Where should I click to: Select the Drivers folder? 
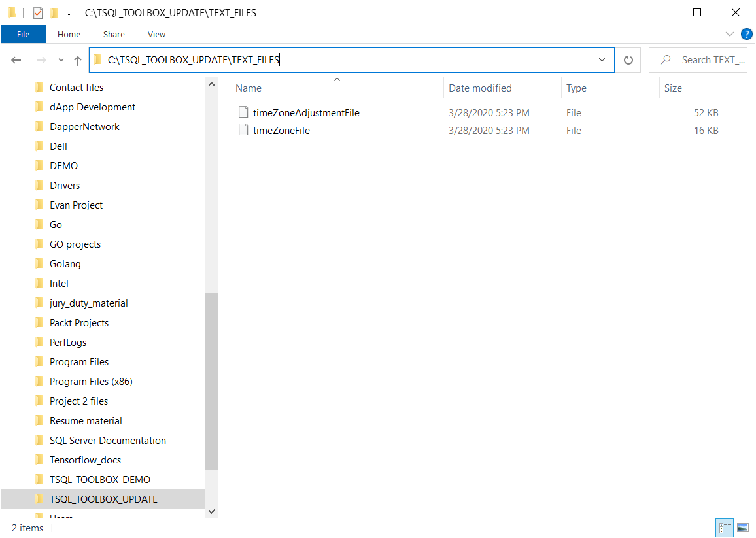(x=65, y=186)
